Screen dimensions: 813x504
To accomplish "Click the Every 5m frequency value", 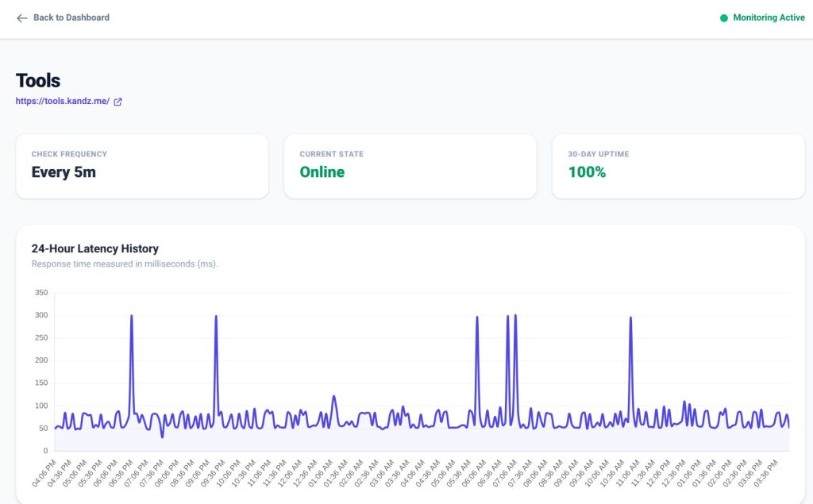I will 64,172.
